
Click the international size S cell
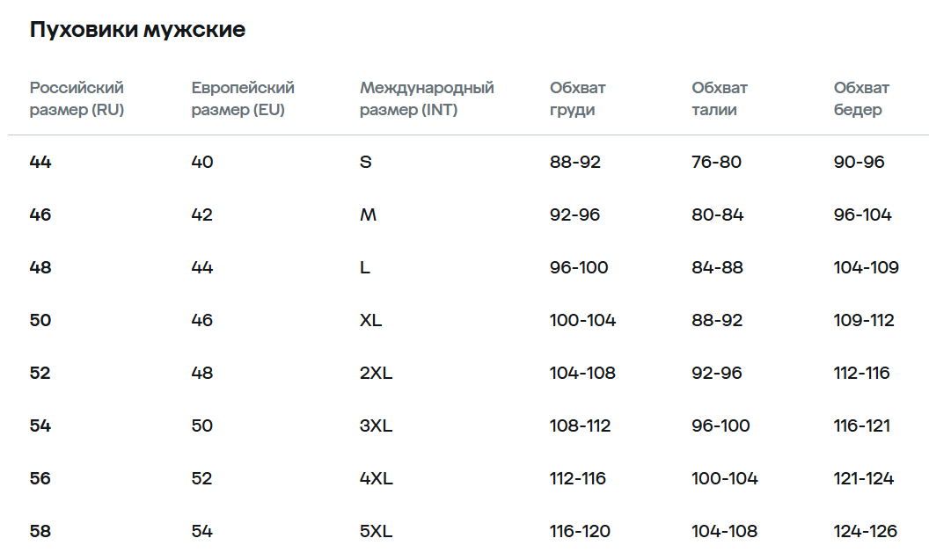pos(366,162)
